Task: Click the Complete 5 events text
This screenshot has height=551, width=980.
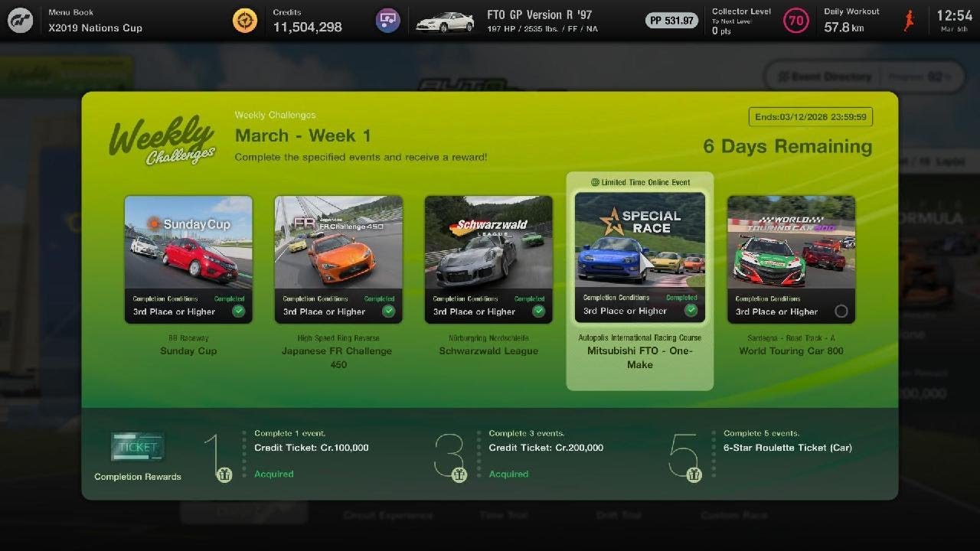Action: point(761,433)
